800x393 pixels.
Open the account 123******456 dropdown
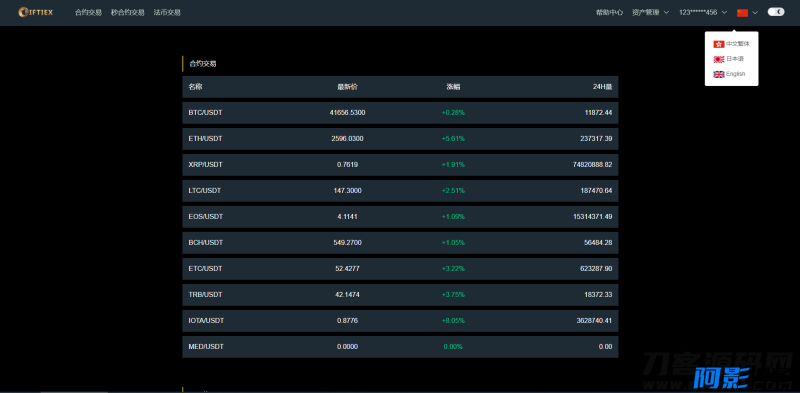click(703, 13)
